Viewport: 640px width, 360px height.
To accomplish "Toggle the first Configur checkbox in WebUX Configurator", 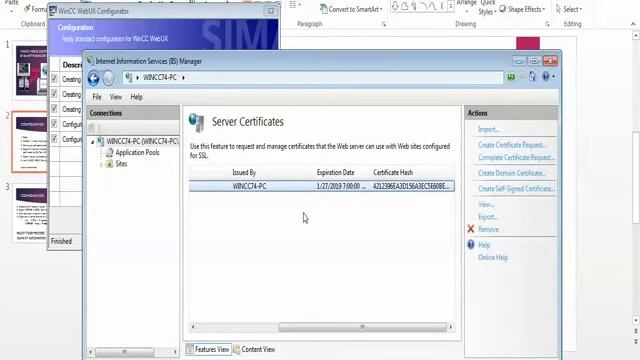I will 54,124.
